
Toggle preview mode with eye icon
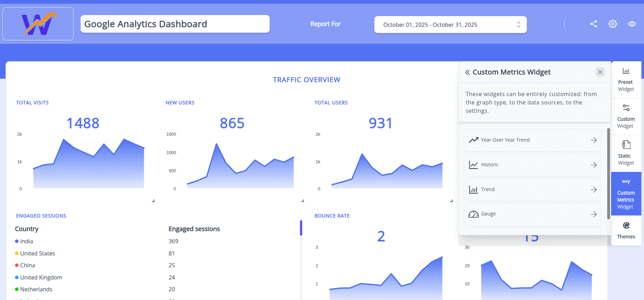click(632, 24)
